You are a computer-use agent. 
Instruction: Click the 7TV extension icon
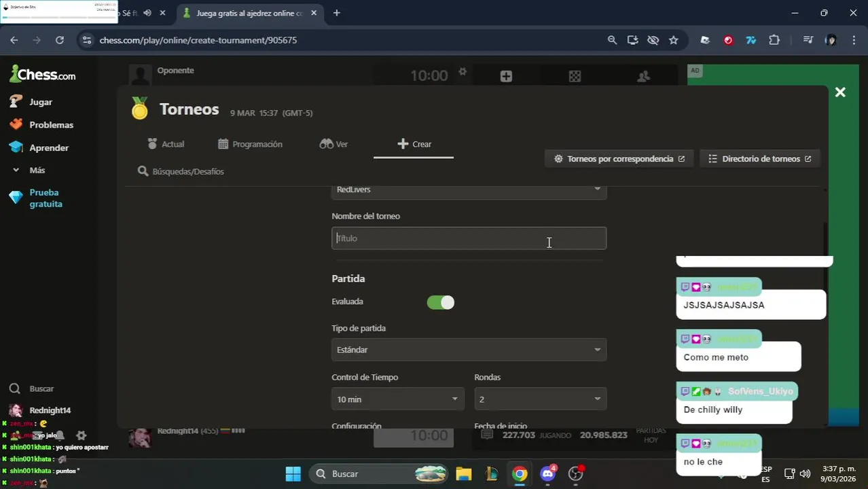click(751, 40)
